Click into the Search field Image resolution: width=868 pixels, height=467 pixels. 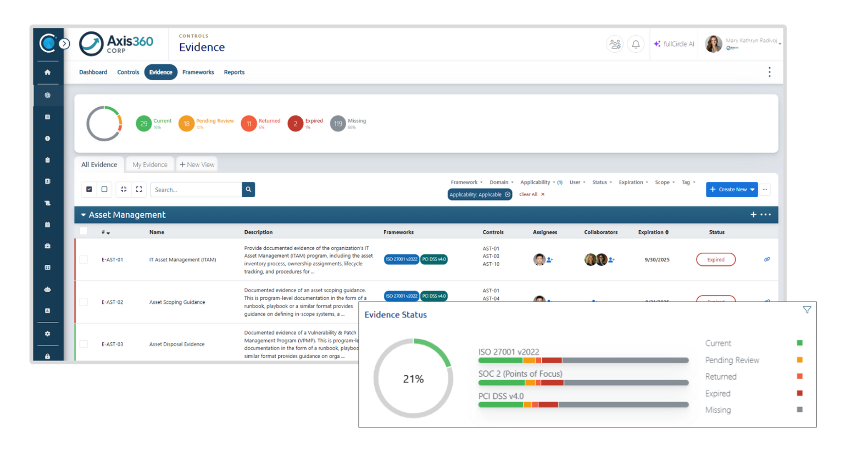[x=196, y=190]
